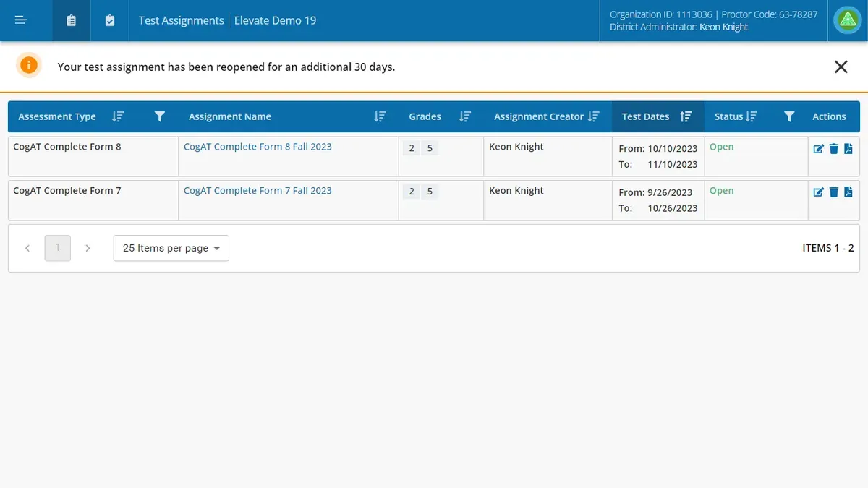The width and height of the screenshot is (868, 488).
Task: Open the 25 Items per page dropdown
Action: point(171,248)
